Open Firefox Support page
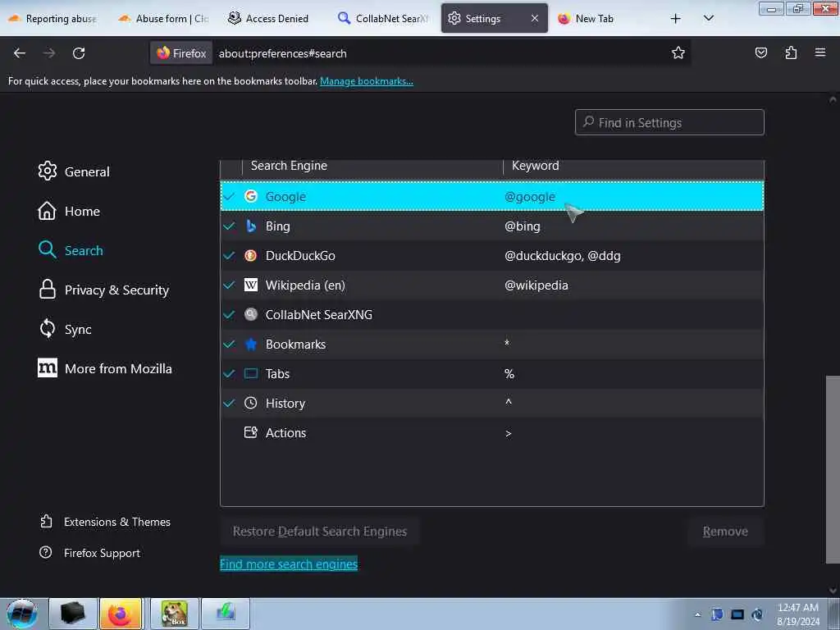The image size is (840, 630). [90, 553]
